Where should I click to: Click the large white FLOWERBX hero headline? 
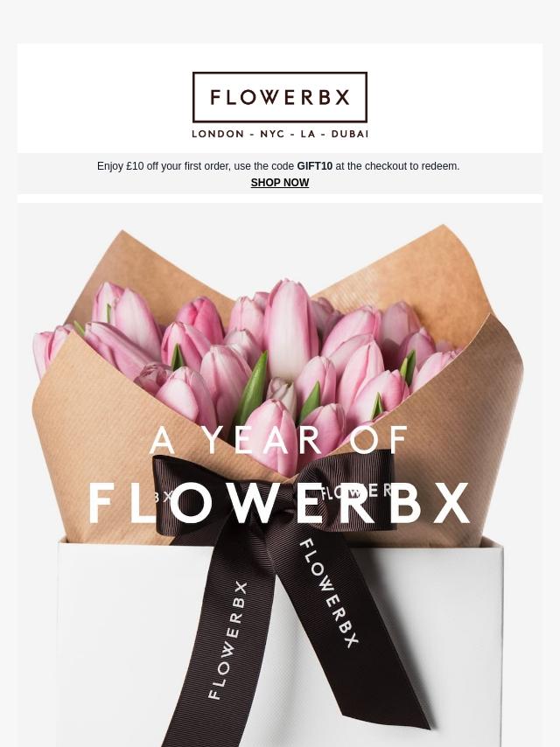[x=280, y=503]
